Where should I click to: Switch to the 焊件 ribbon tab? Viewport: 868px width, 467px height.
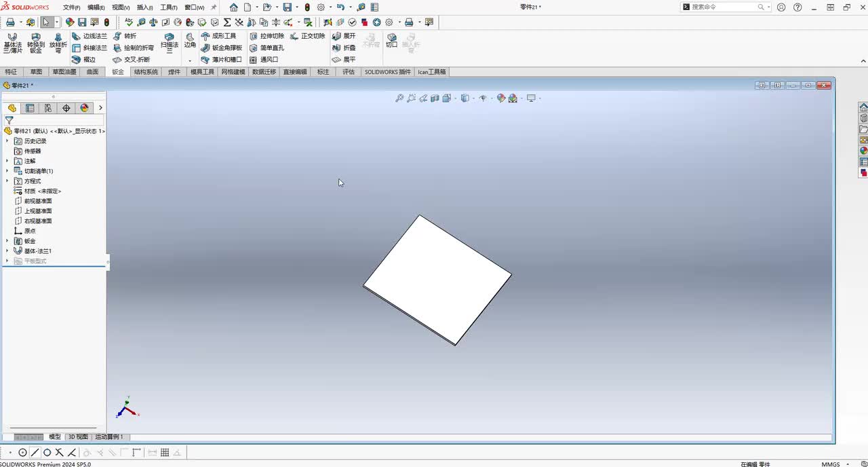174,72
